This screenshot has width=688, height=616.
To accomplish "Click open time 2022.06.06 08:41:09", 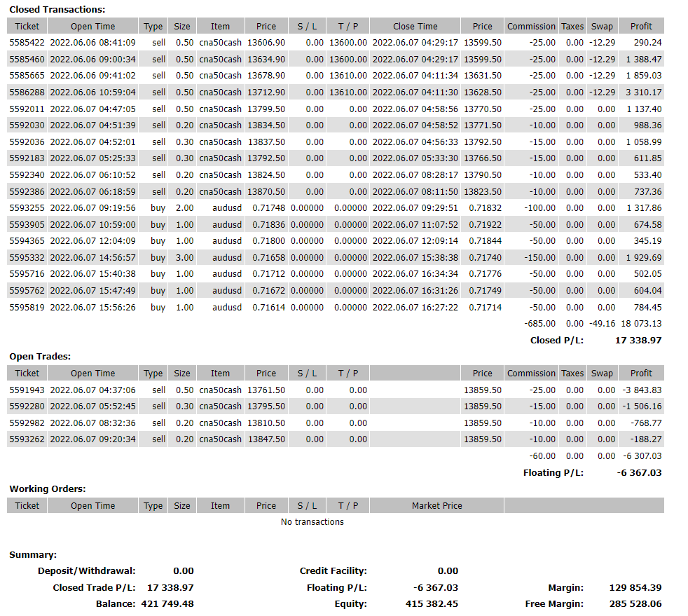I will (93, 43).
